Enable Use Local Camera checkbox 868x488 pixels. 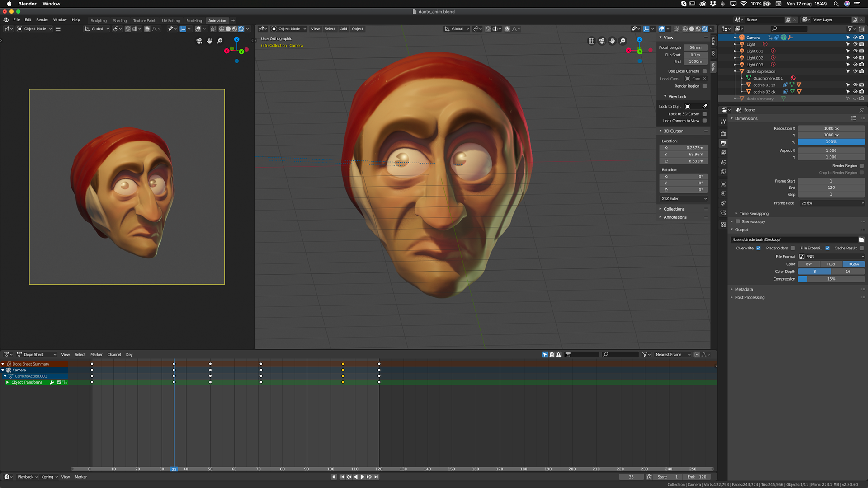click(x=704, y=71)
